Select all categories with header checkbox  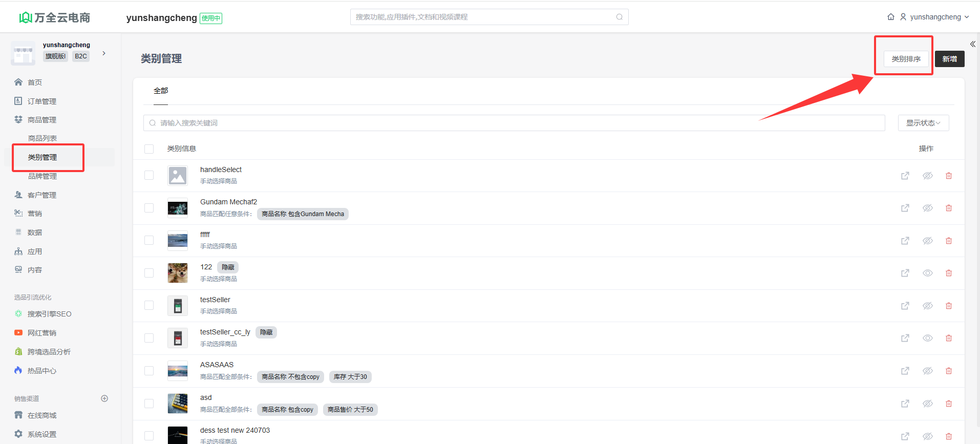point(149,149)
